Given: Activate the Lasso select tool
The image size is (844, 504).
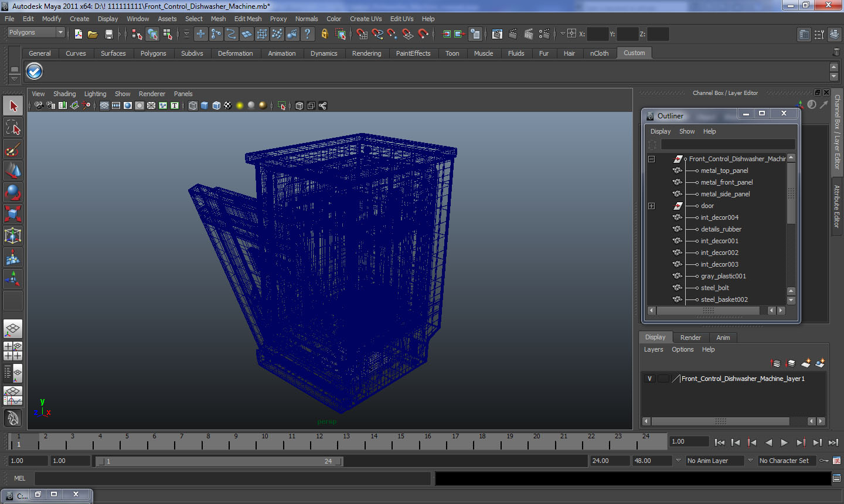Looking at the screenshot, I should click(x=13, y=128).
